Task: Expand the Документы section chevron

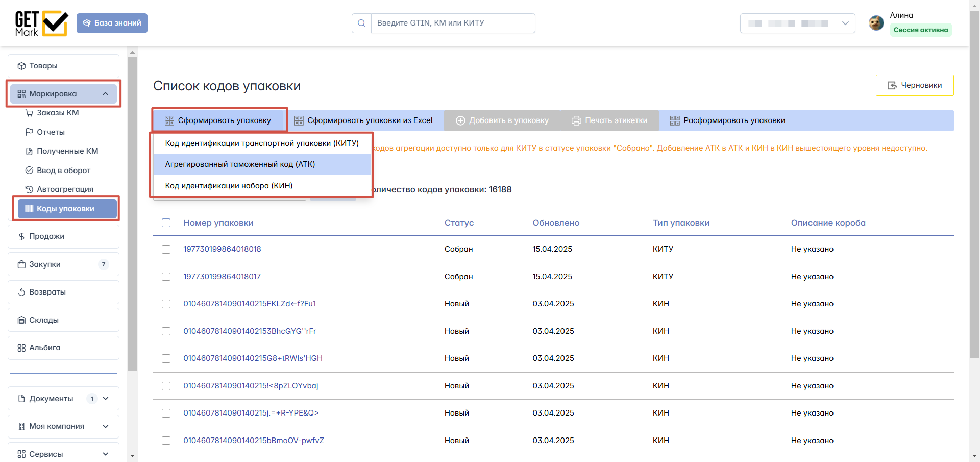Action: pos(106,399)
